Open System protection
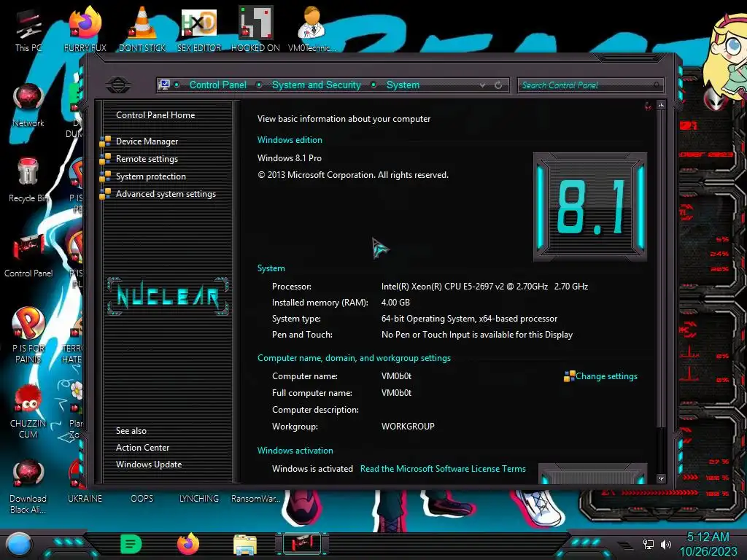 click(x=150, y=176)
